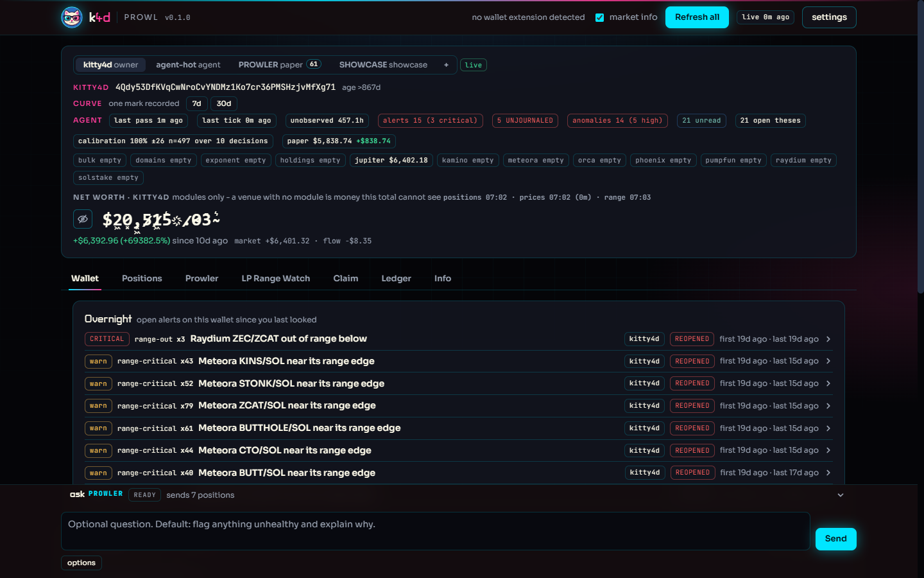924x578 pixels.
Task: Click the paper $5,838.74 chip
Action: [x=339, y=141]
